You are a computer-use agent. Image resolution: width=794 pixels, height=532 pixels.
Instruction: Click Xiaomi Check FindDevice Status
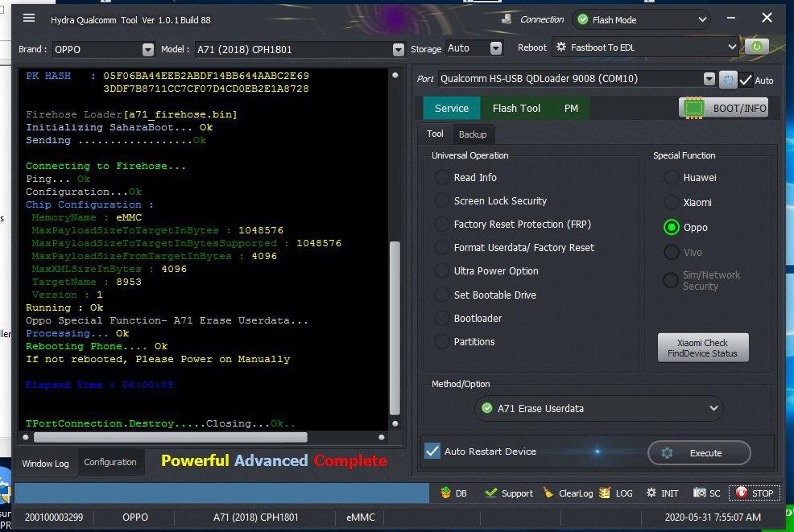[x=703, y=348]
